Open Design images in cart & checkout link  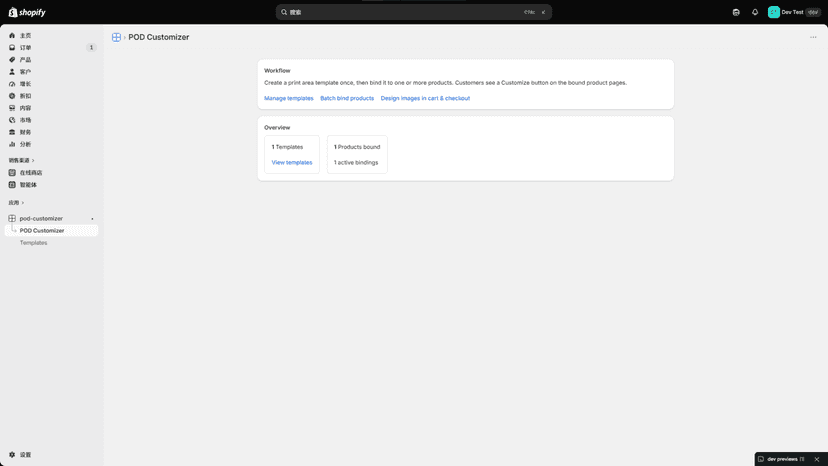point(425,98)
